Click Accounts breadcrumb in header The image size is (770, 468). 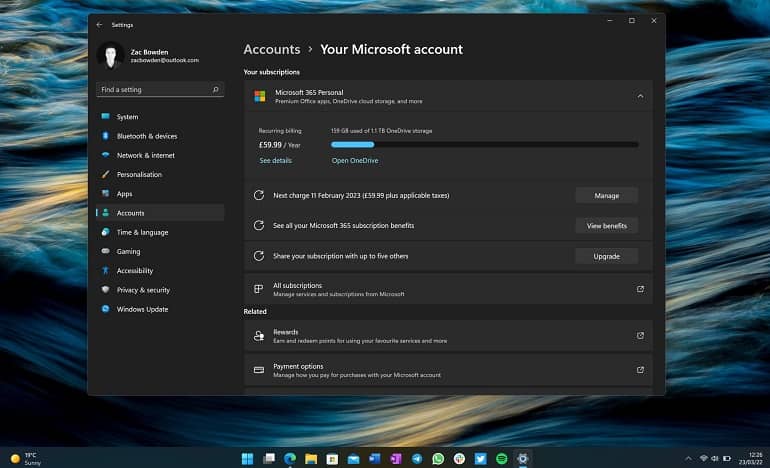272,50
